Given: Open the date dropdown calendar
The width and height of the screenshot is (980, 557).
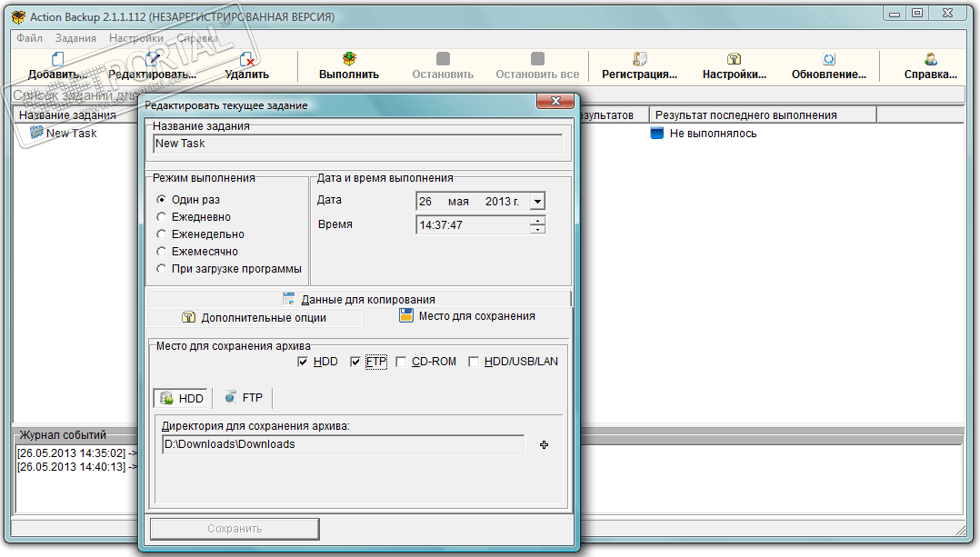Looking at the screenshot, I should (537, 201).
